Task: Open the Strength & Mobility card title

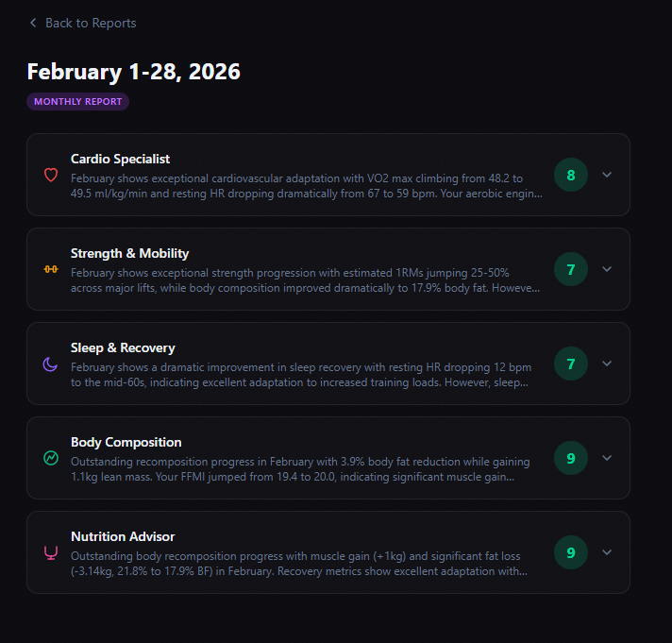Action: tap(129, 253)
